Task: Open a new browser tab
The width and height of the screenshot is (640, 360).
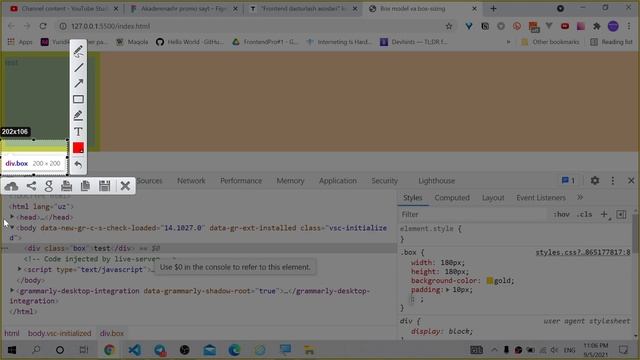Action: (x=493, y=8)
